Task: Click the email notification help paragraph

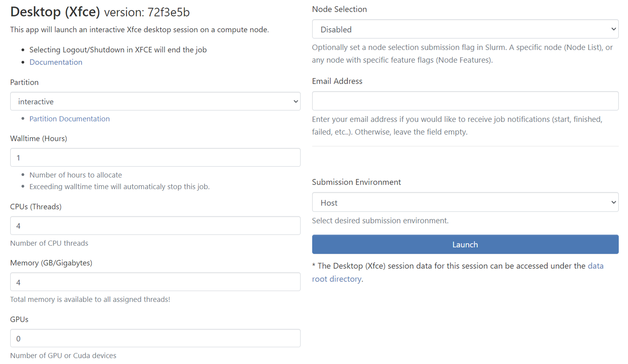Action: click(457, 126)
